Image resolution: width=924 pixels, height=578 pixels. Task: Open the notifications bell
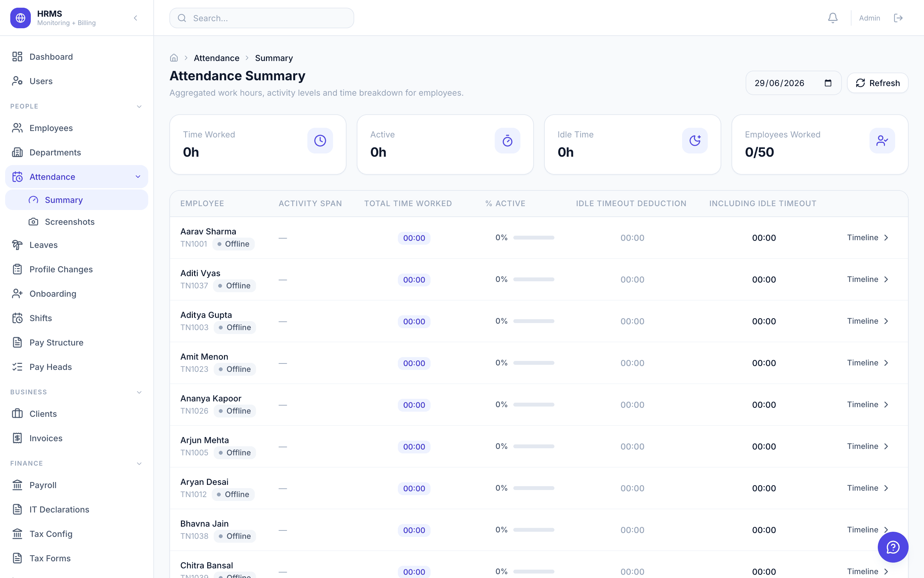pos(833,18)
